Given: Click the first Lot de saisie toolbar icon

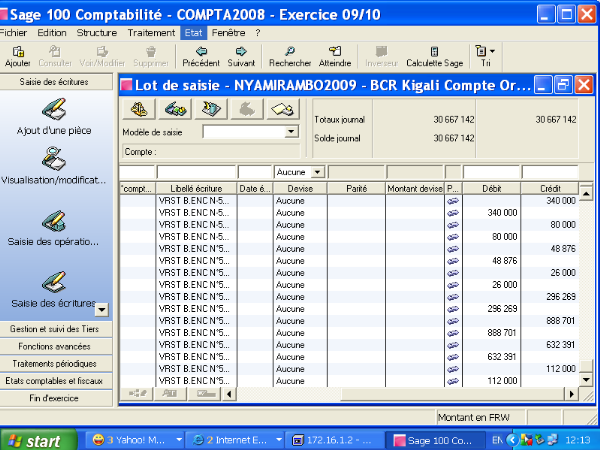Looking at the screenshot, I should coord(139,109).
